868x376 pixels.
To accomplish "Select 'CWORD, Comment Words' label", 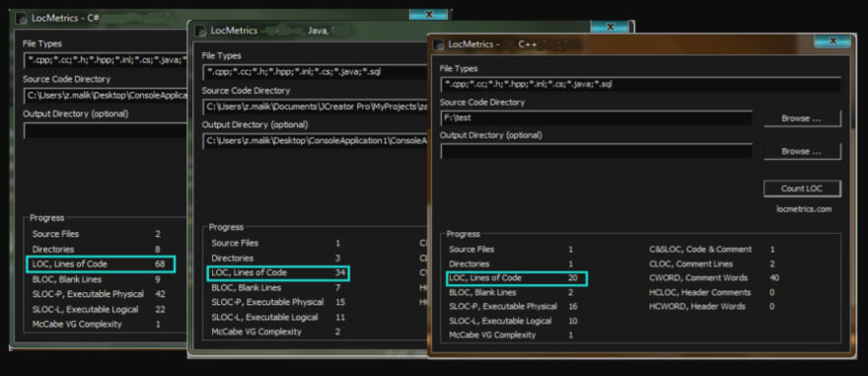I will [x=698, y=278].
